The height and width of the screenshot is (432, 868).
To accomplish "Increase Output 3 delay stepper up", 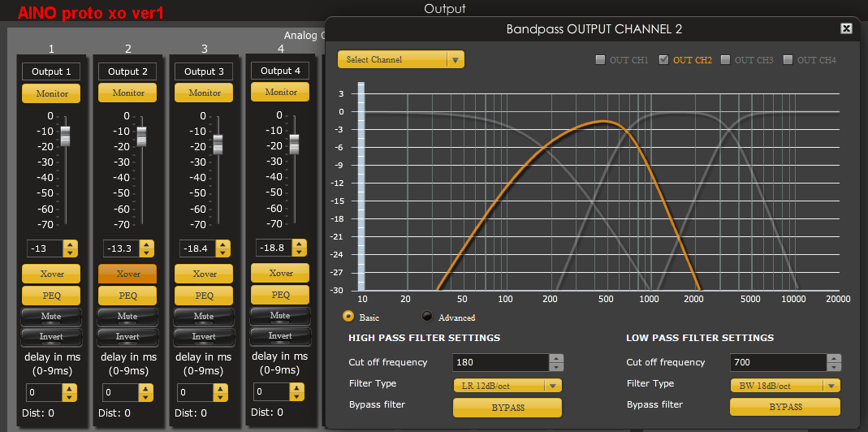I will (221, 389).
